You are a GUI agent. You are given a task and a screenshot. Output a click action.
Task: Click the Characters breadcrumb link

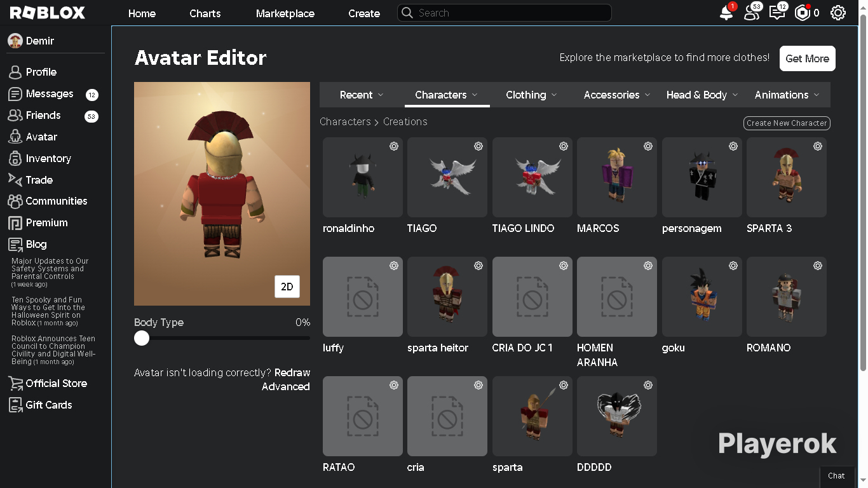(x=345, y=121)
